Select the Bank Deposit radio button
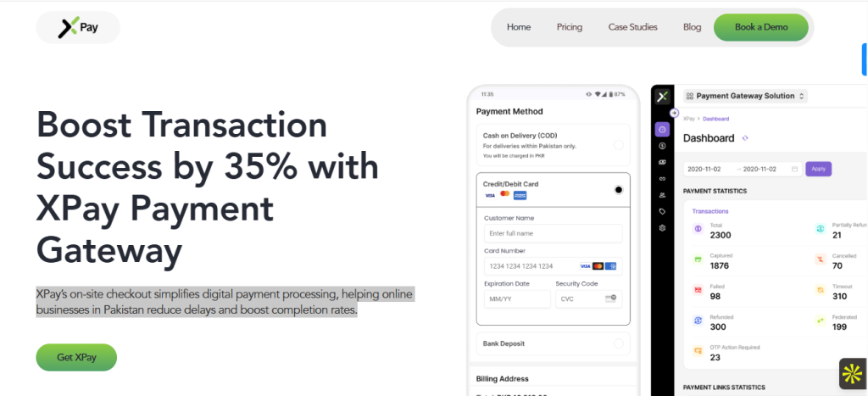Screen dimensions: 868x396 pyautogui.click(x=618, y=344)
